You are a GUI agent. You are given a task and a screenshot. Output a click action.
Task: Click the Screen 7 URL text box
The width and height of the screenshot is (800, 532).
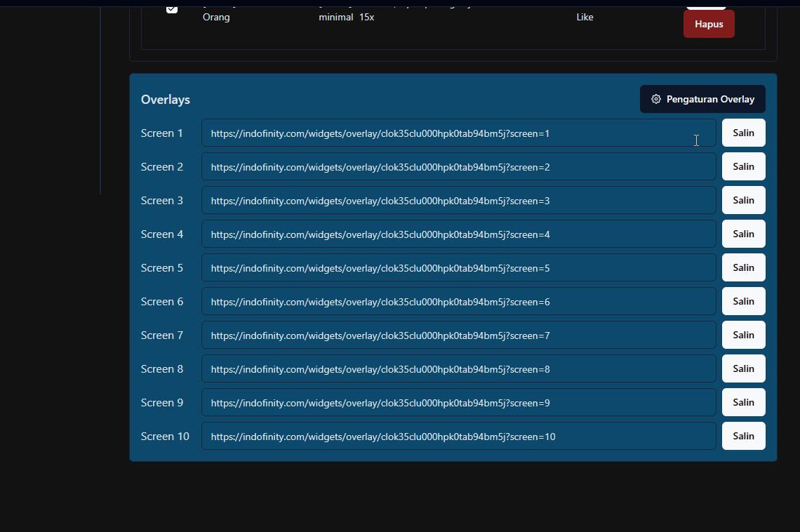pos(458,335)
